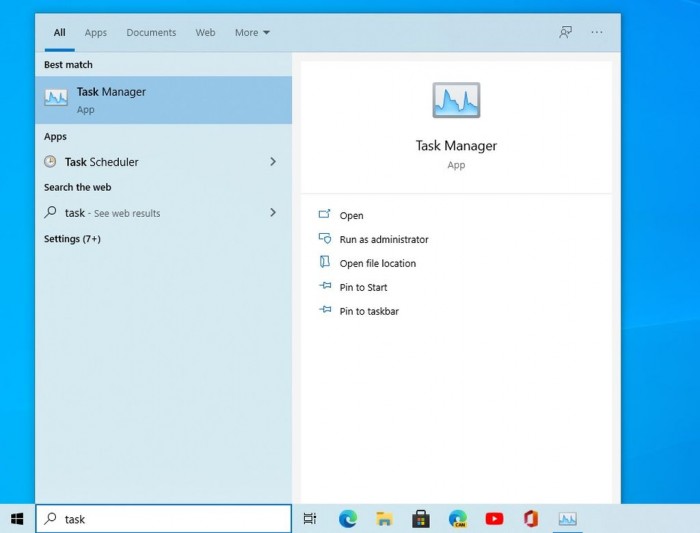Switch to the Apps tab

click(x=96, y=33)
